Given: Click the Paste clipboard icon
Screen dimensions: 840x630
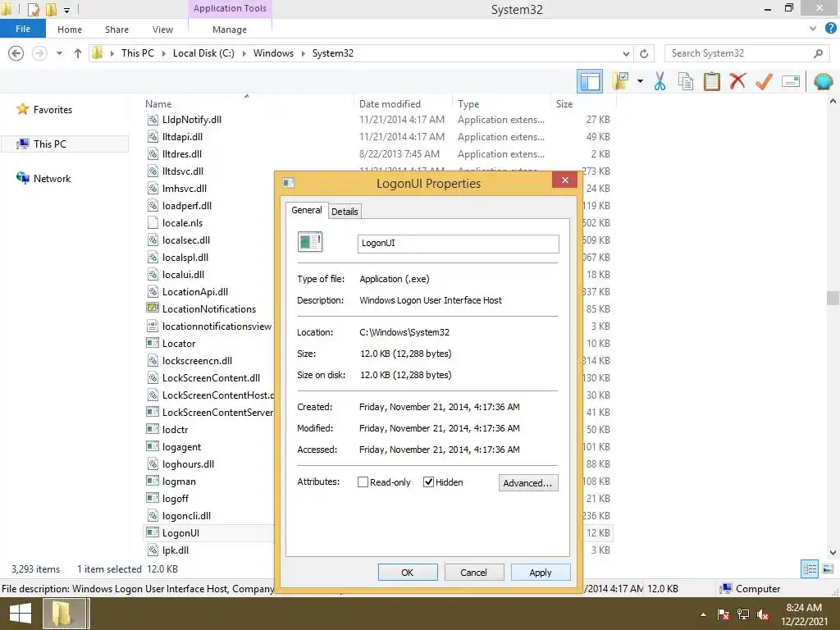Looking at the screenshot, I should point(712,81).
